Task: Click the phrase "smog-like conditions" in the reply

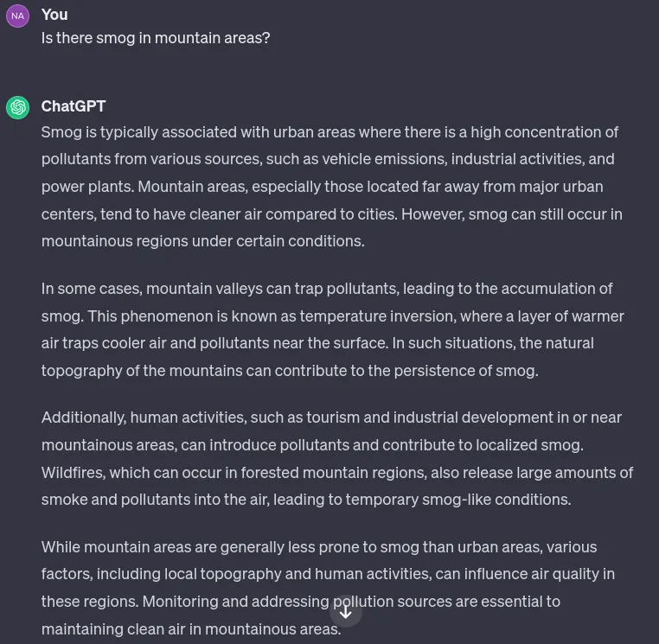Action: (496, 500)
